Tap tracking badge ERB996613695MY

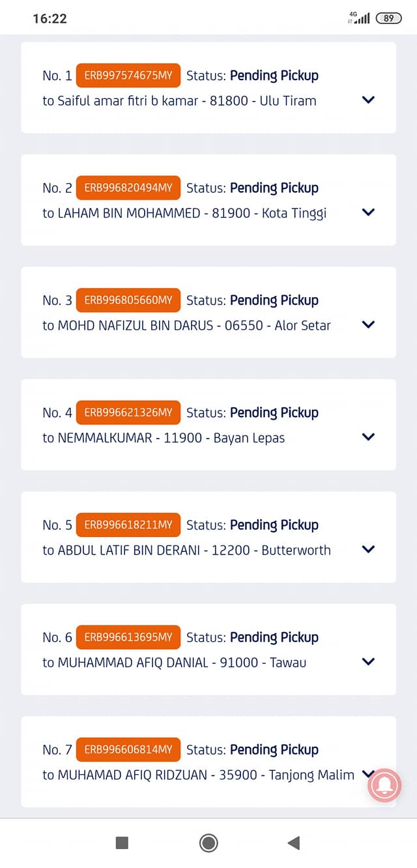(128, 637)
